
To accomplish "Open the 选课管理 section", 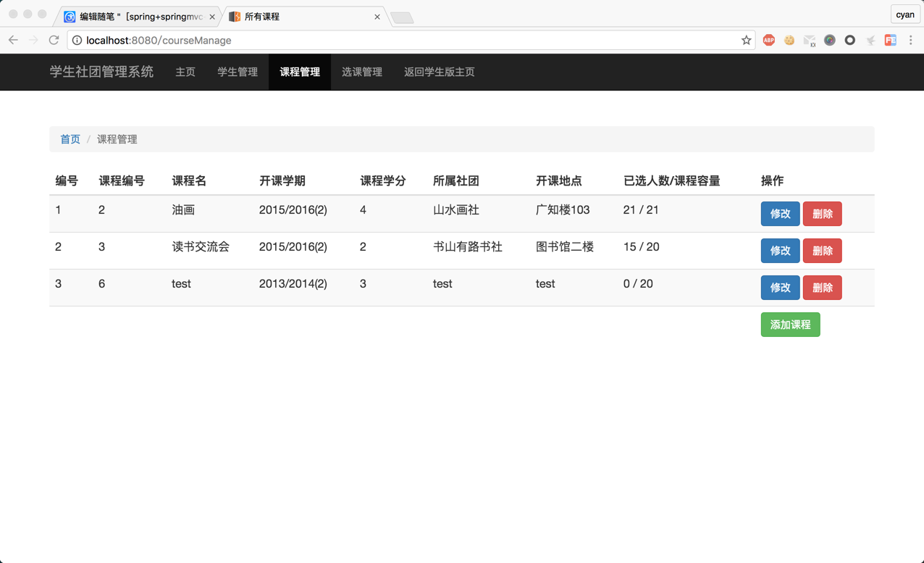I will (x=361, y=72).
